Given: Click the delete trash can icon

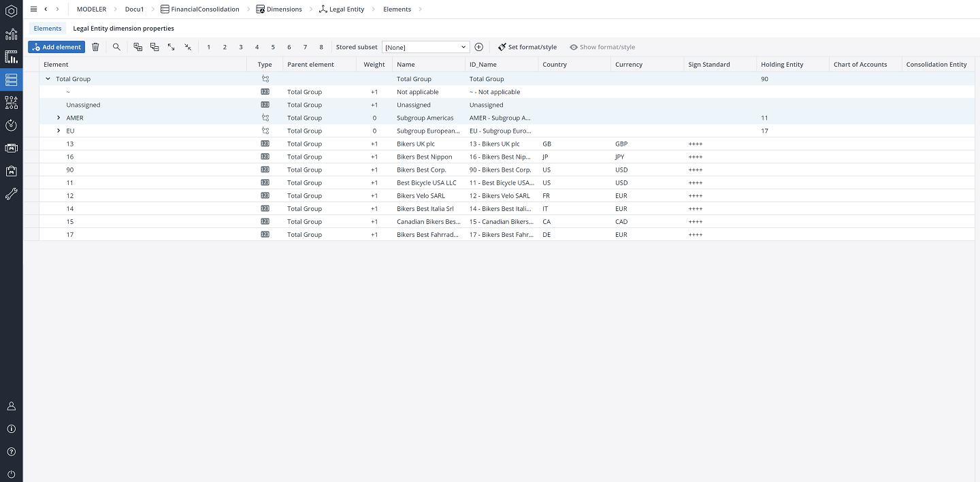Looking at the screenshot, I should (x=95, y=47).
